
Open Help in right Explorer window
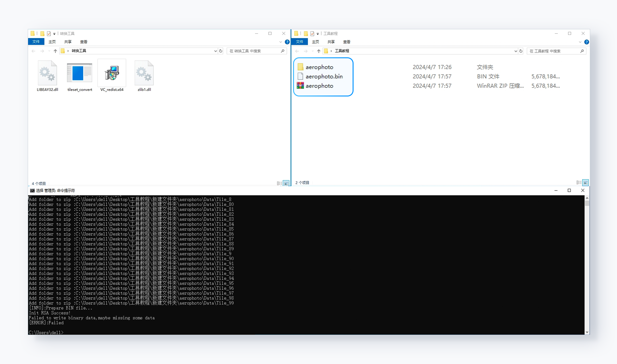pyautogui.click(x=586, y=42)
